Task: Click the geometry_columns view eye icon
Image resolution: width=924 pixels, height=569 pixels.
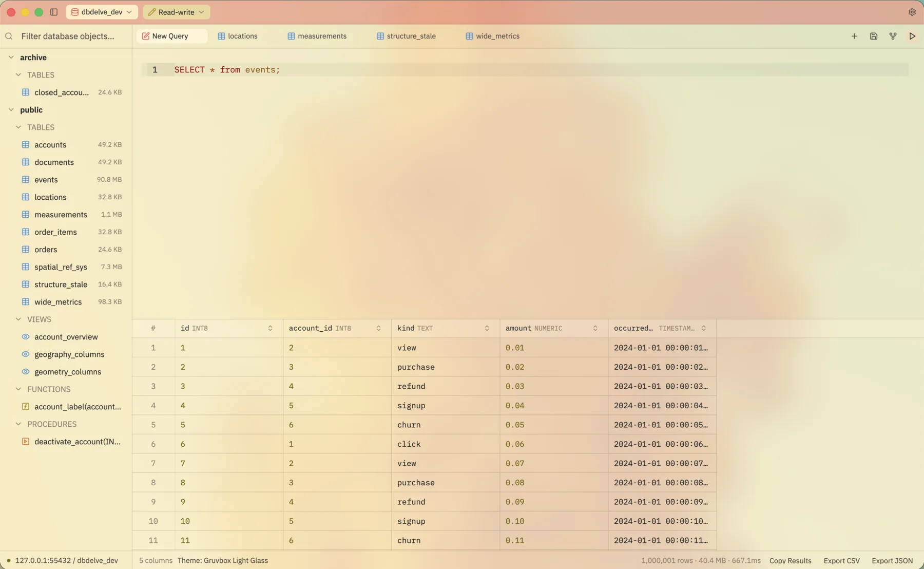Action: tap(26, 371)
